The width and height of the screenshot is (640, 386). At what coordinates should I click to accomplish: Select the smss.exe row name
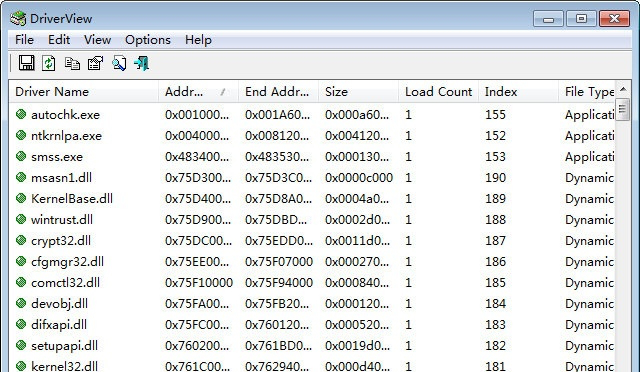click(57, 157)
